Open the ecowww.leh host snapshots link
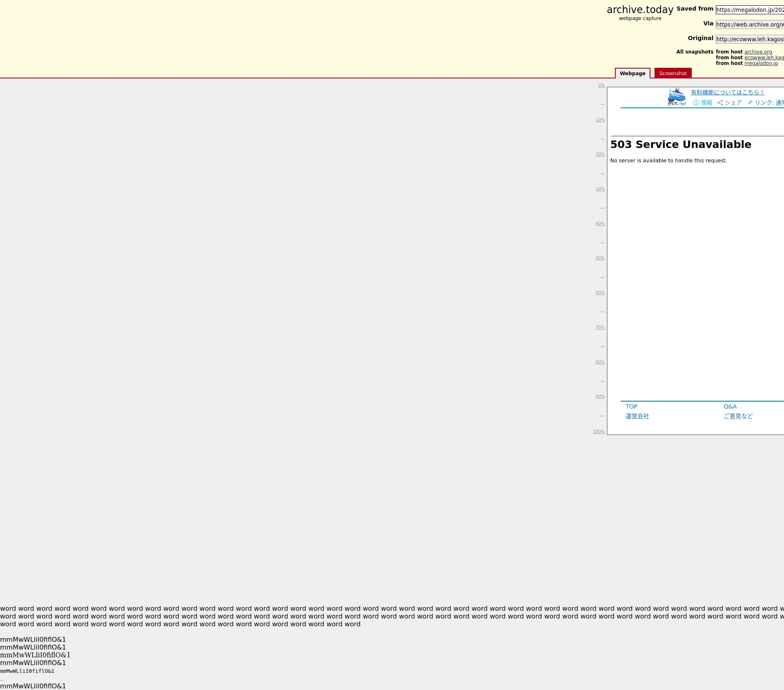 (764, 58)
